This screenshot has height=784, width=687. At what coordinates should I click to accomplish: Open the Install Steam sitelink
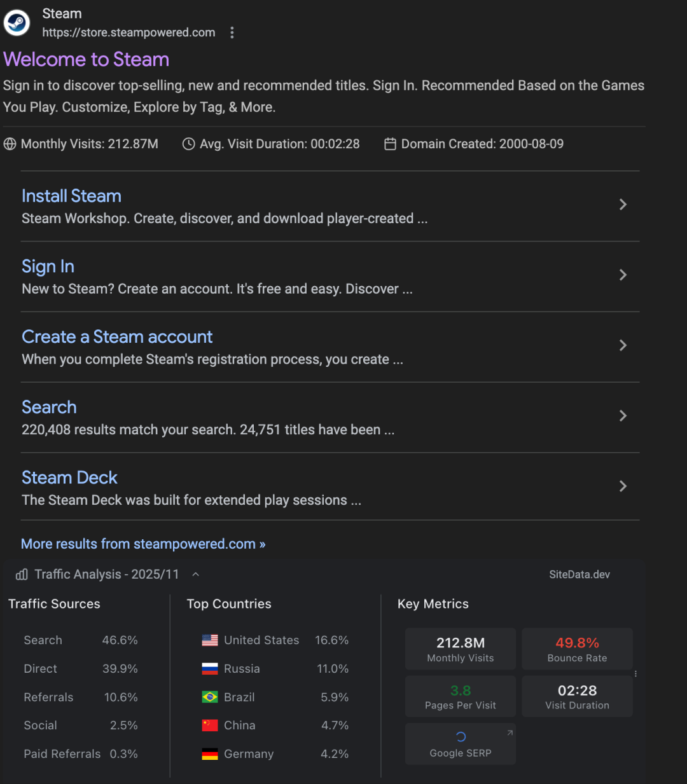click(71, 196)
